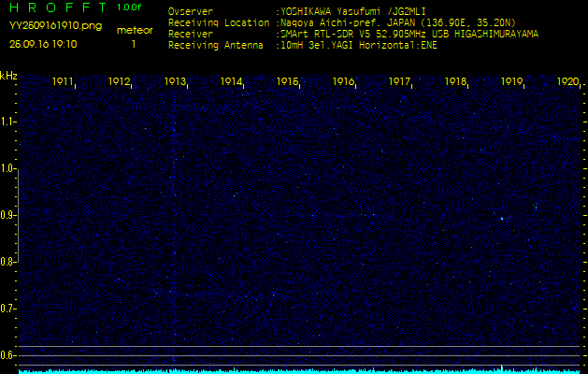
Task: Click the meteor count label
Action: pos(134,30)
